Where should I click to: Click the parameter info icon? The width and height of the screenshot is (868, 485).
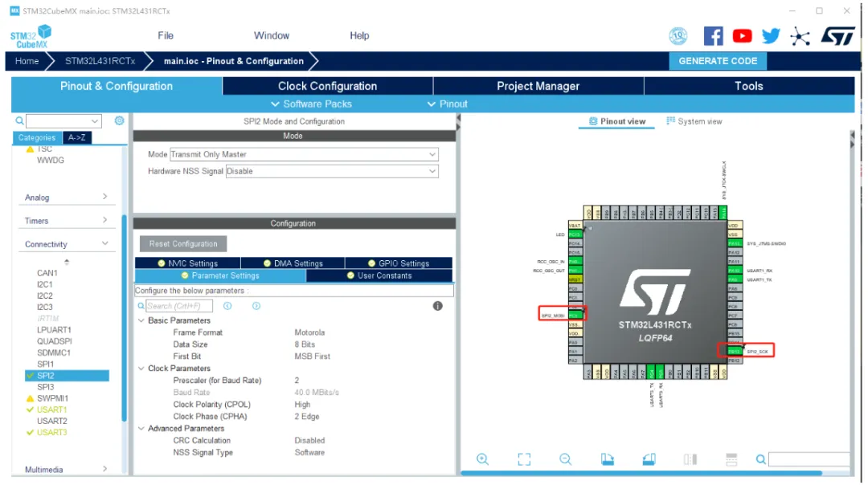click(x=437, y=306)
